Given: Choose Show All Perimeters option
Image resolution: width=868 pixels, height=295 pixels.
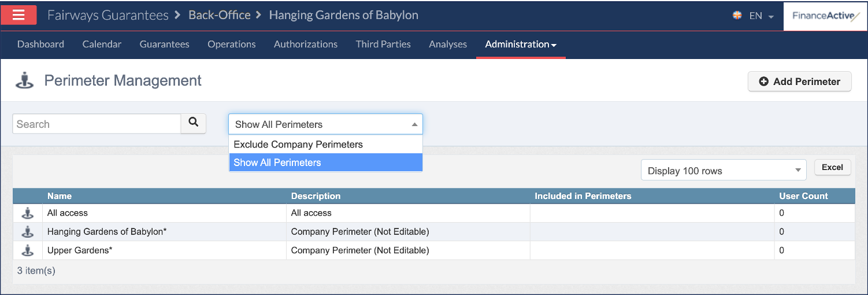Looking at the screenshot, I should point(325,163).
